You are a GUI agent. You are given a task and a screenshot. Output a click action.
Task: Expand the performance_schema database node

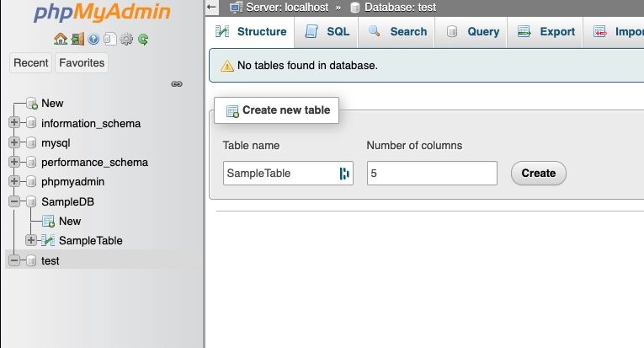[14, 162]
